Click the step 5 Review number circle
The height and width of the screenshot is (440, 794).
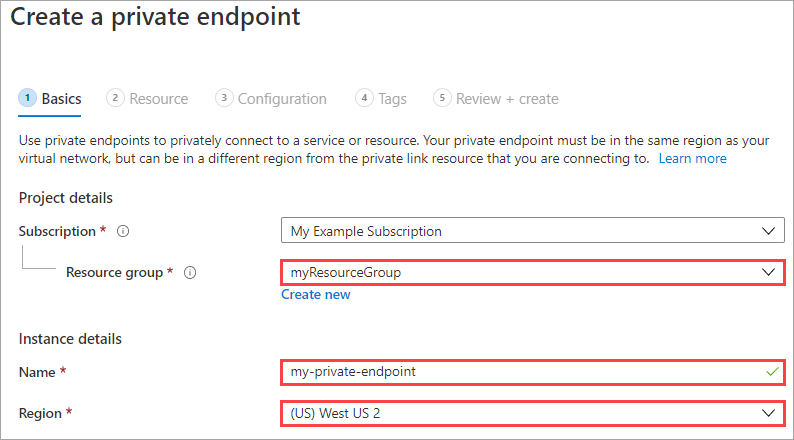[442, 98]
